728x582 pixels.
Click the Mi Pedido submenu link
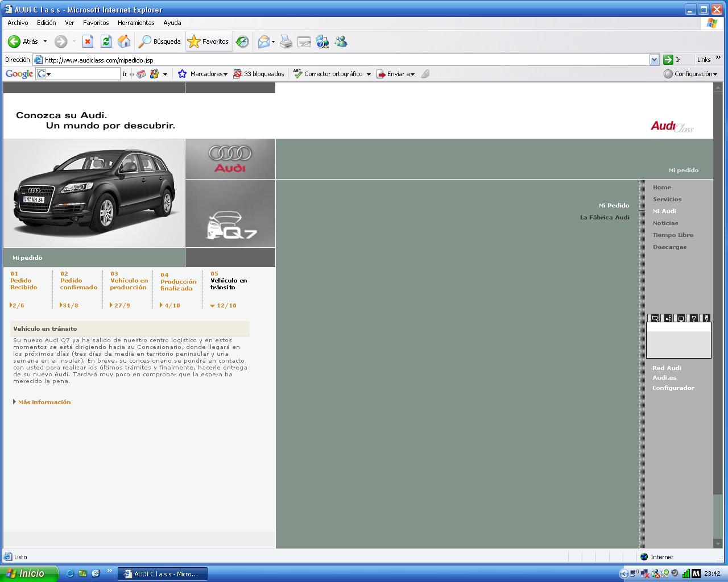(x=614, y=206)
